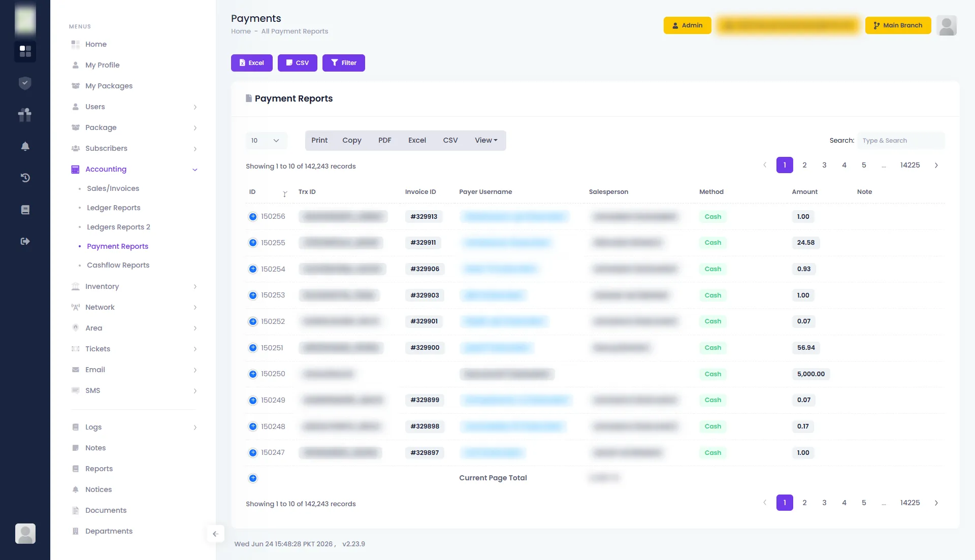This screenshot has height=560, width=975.
Task: Click the purple CSV export button
Action: click(x=297, y=63)
